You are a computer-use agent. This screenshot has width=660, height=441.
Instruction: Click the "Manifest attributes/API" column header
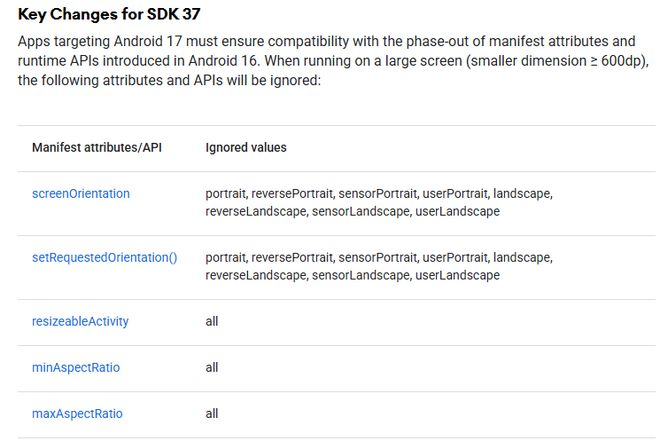(x=97, y=147)
